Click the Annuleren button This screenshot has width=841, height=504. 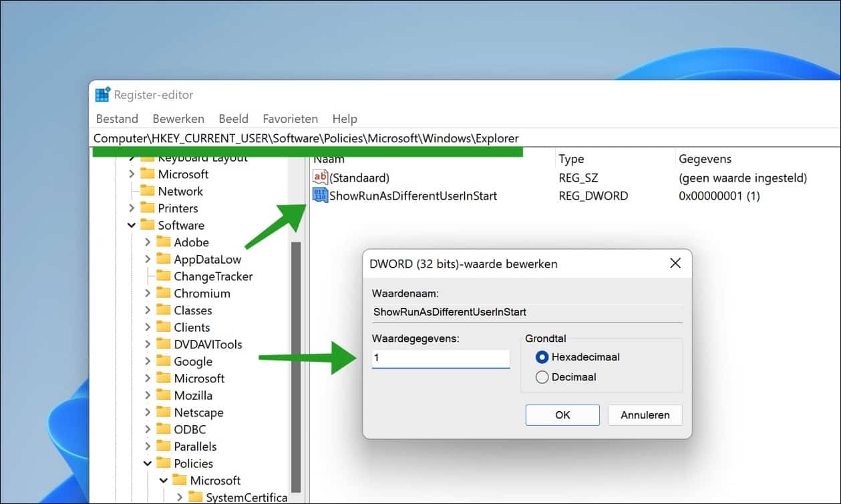(x=645, y=415)
